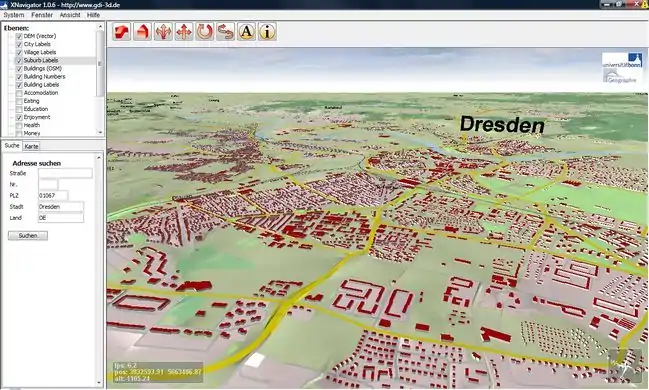Click the round letter A icon
649x390 pixels.
246,32
